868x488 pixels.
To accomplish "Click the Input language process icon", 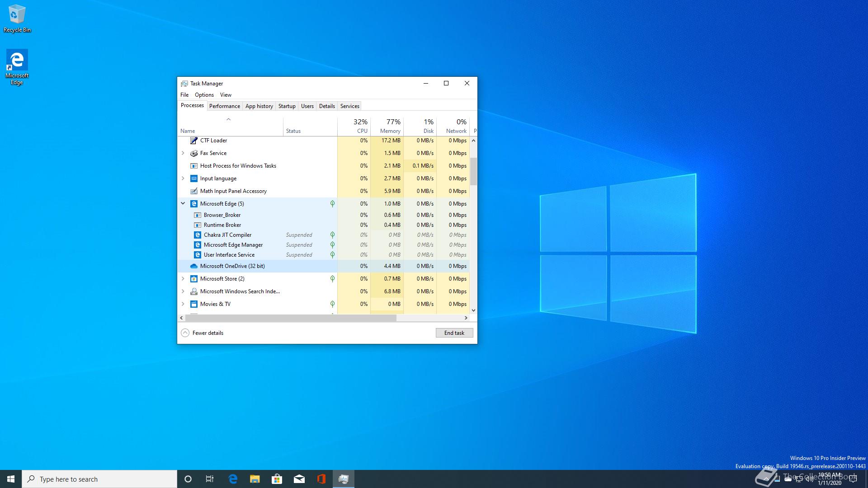I will [193, 178].
